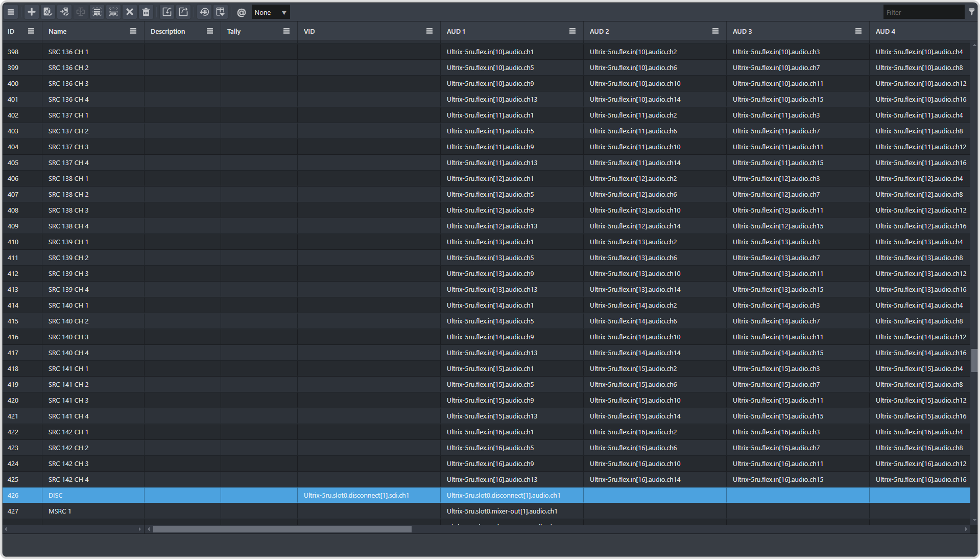Open the hamburger menu in the toolbar

tap(11, 12)
